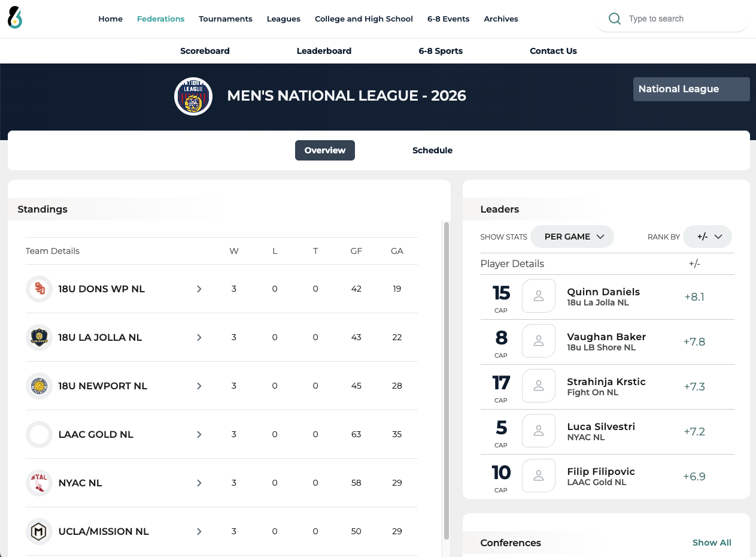This screenshot has width=756, height=557.
Task: Click the 18U LA JOLLA NL team name
Action: [x=100, y=337]
